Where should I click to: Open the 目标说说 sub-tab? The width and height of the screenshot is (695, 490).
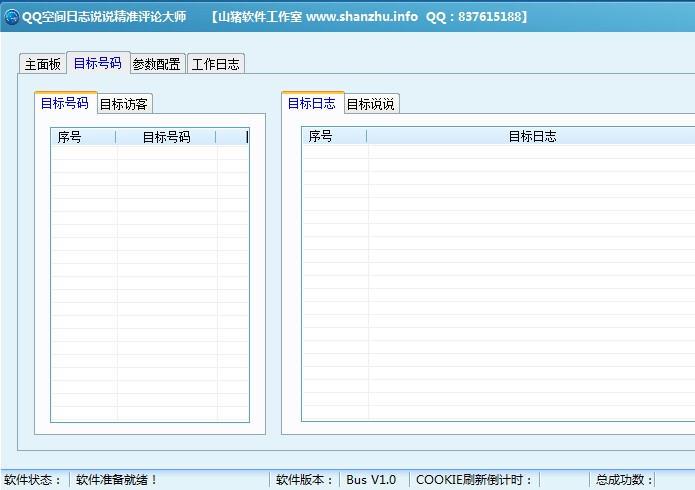[371, 104]
